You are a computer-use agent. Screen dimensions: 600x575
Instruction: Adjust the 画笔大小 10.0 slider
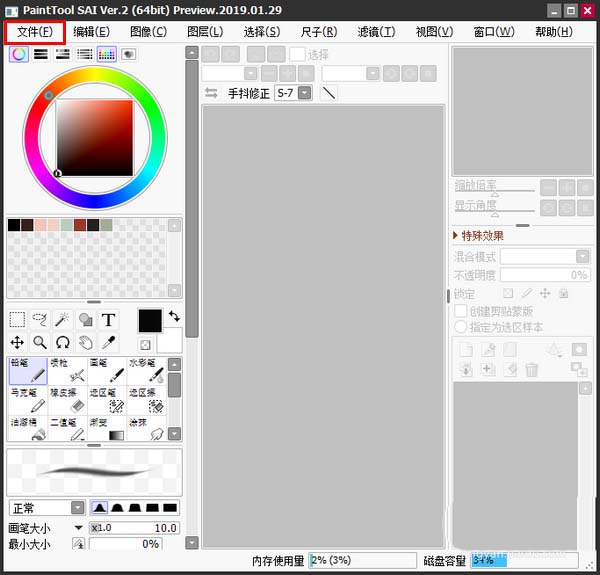(134, 528)
